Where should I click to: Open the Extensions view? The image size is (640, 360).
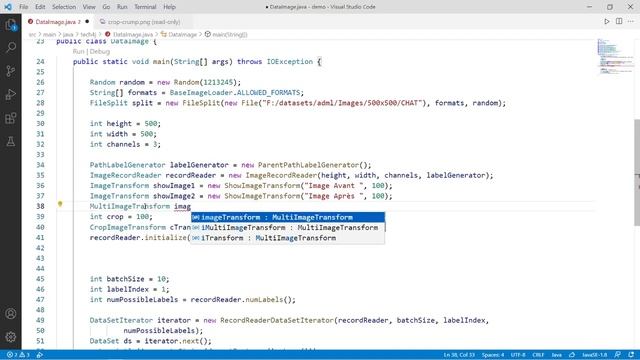11,118
